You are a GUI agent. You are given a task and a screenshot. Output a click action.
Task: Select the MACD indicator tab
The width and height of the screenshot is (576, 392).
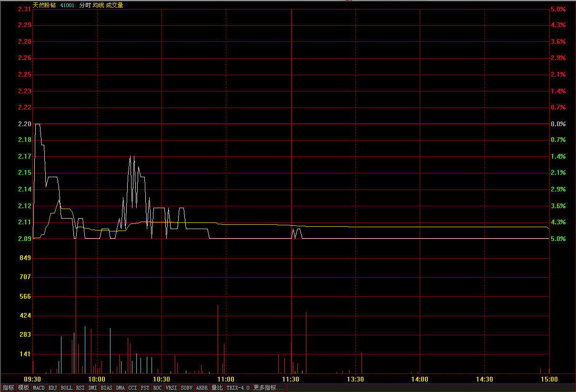coord(39,388)
